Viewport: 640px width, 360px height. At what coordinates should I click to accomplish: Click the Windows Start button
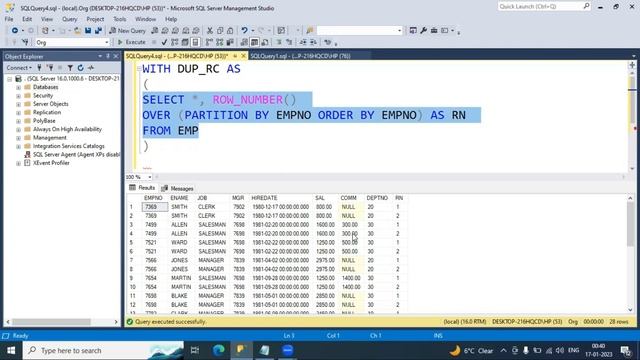click(11, 350)
